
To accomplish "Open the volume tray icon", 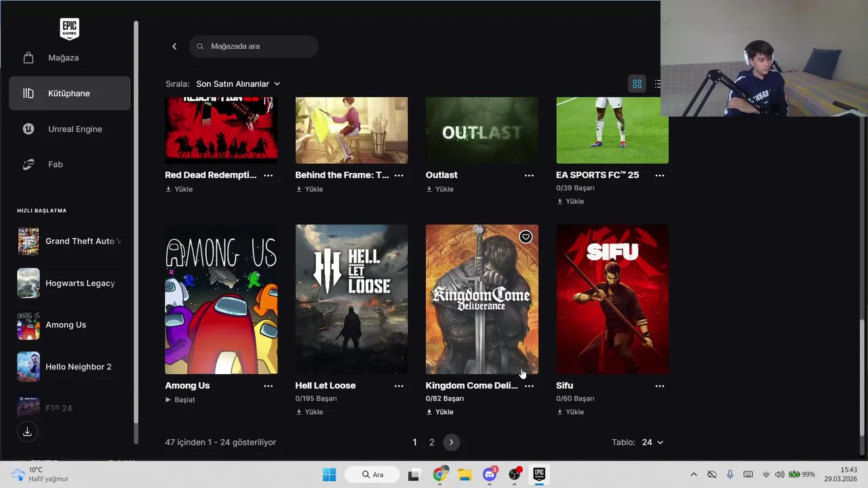I will coord(780,474).
